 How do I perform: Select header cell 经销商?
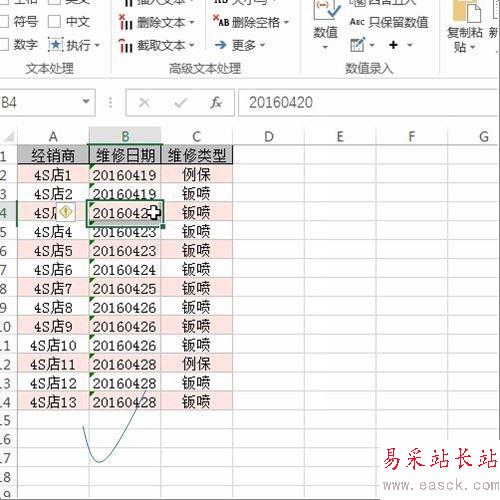click(x=53, y=155)
